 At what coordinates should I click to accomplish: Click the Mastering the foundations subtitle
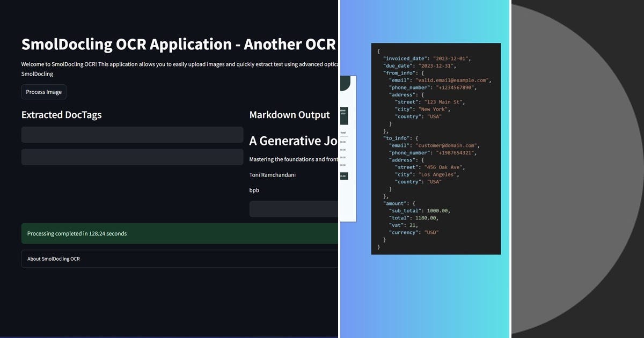pyautogui.click(x=293, y=159)
